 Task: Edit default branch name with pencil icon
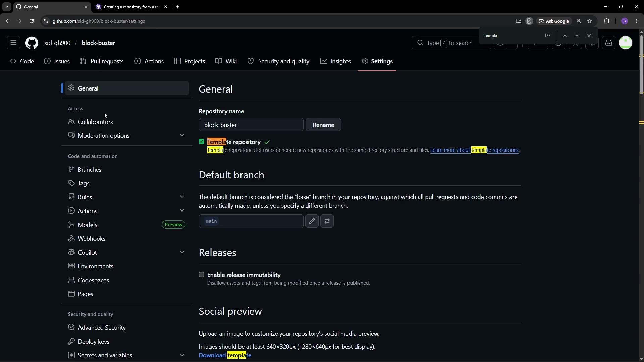click(x=312, y=221)
